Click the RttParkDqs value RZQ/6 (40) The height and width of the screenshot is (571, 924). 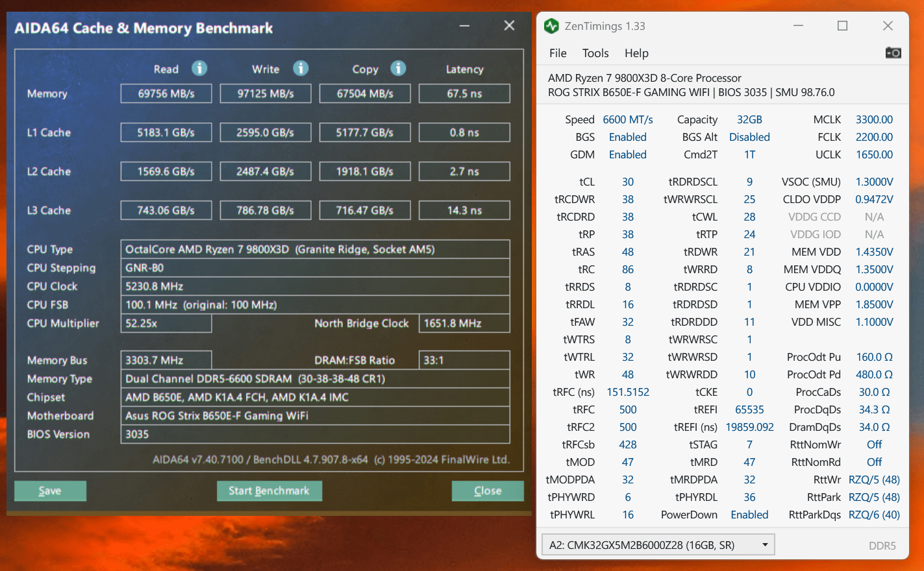pos(874,515)
